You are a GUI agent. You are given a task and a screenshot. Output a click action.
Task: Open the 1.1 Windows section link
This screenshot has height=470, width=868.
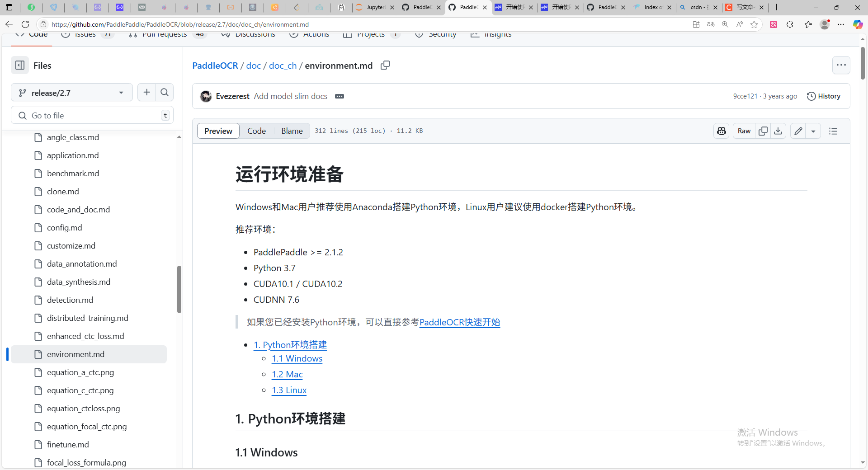[297, 358]
